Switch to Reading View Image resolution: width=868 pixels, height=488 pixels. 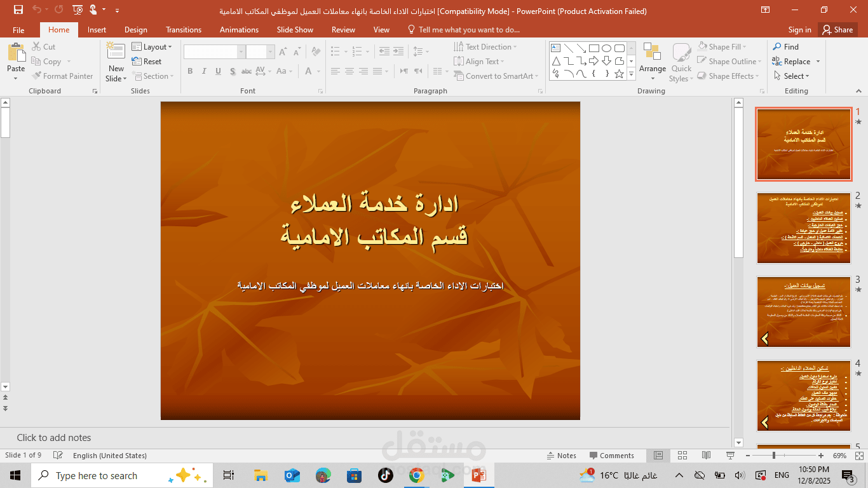point(706,456)
